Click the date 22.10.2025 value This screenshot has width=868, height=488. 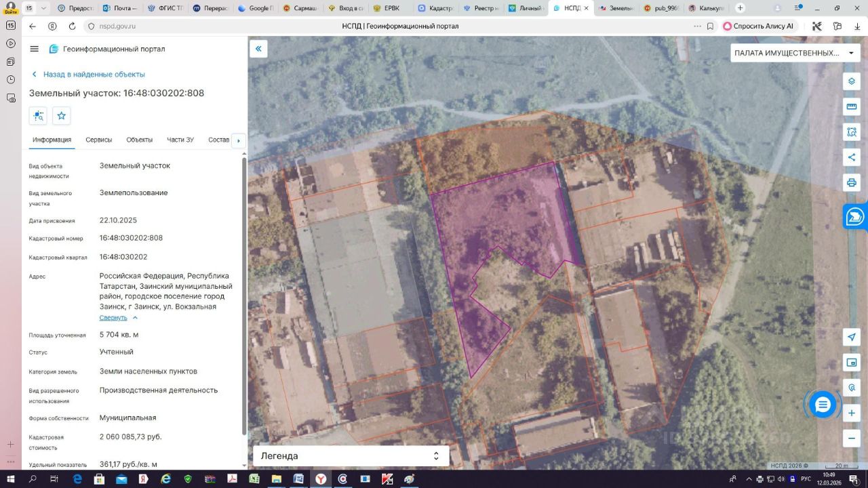click(118, 220)
